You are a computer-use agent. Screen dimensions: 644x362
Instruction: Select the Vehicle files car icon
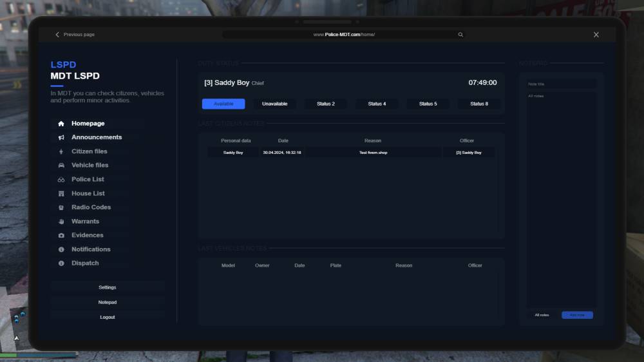coord(61,166)
